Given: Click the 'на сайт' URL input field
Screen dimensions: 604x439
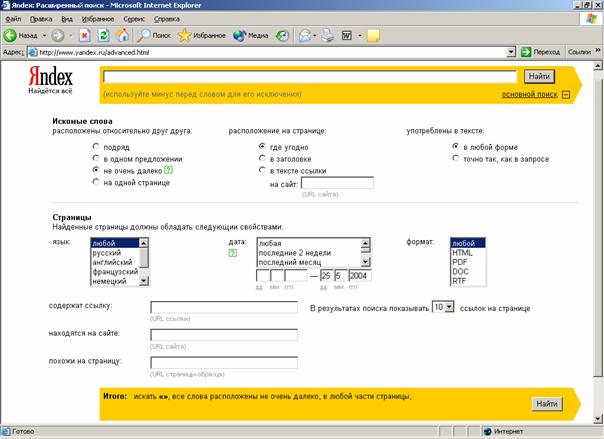Looking at the screenshot, I should [337, 183].
